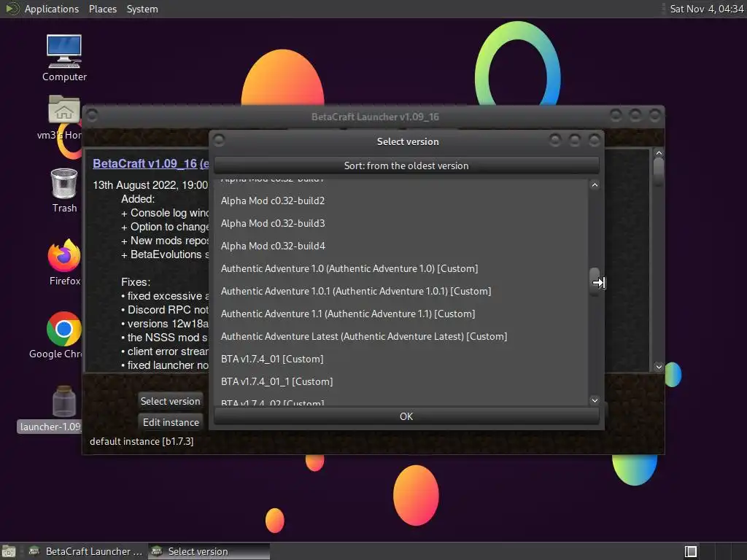Close the Select version dialog
Viewport: 747px width, 560px height.
click(x=594, y=140)
